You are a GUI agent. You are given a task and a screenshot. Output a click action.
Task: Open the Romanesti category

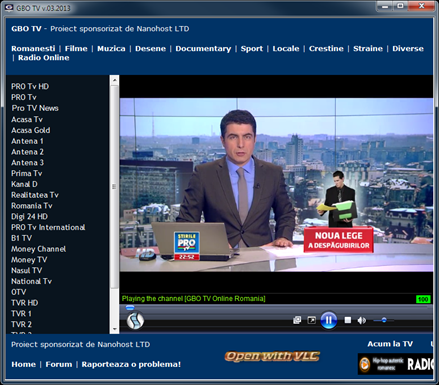click(33, 49)
